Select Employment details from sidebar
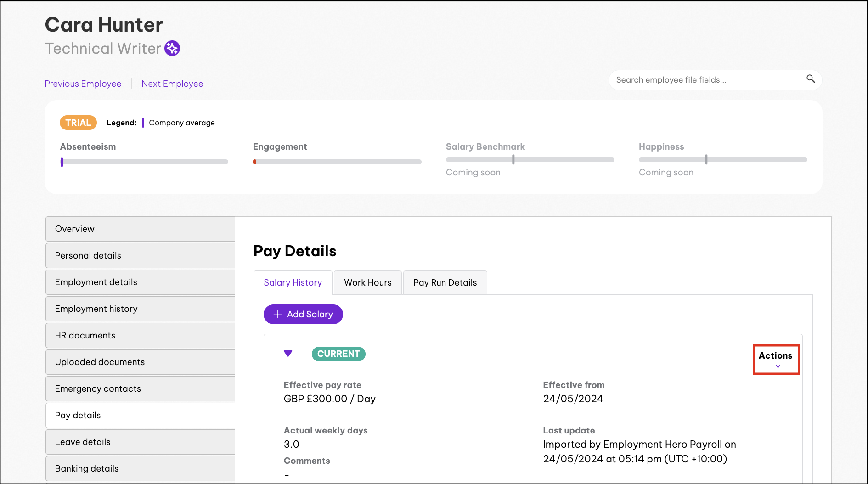The width and height of the screenshot is (868, 484). point(140,282)
